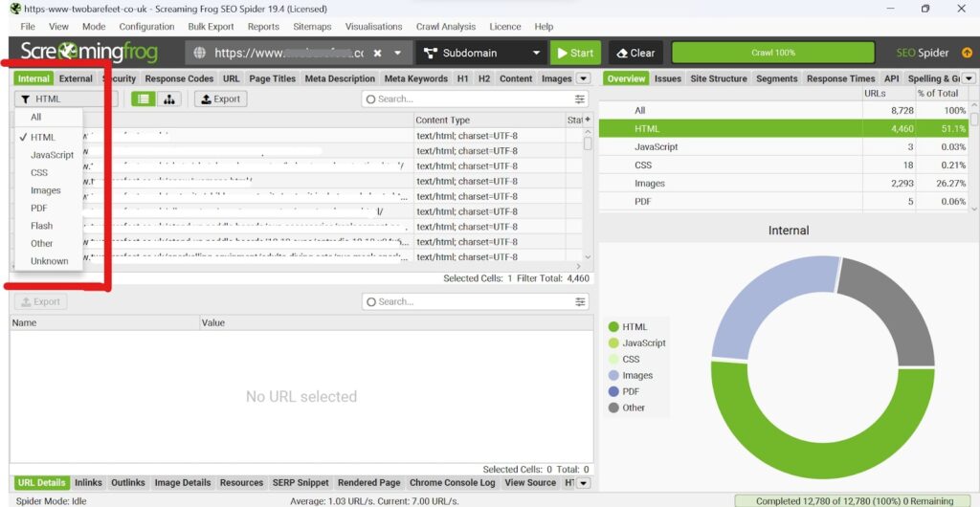Image resolution: width=980 pixels, height=507 pixels.
Task: Open upper search filter options icon
Action: [x=580, y=99]
